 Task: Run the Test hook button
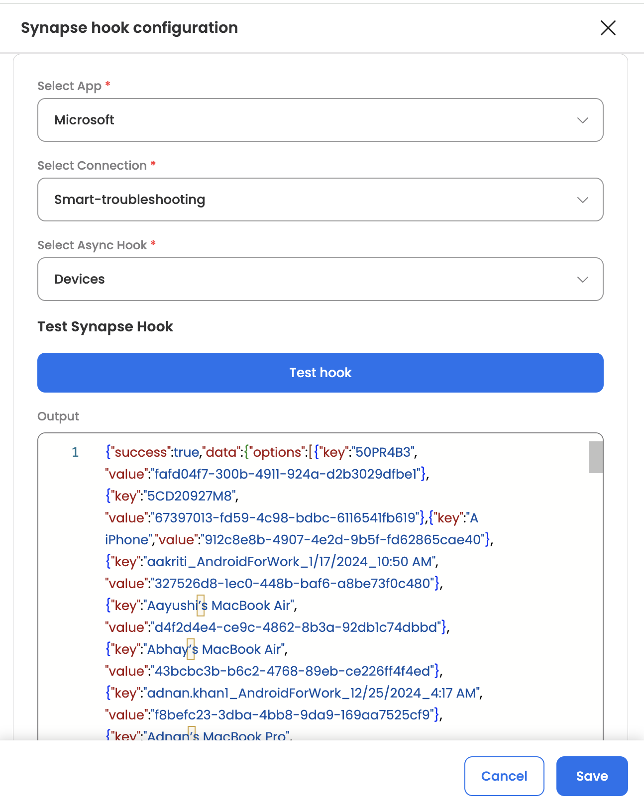point(321,373)
